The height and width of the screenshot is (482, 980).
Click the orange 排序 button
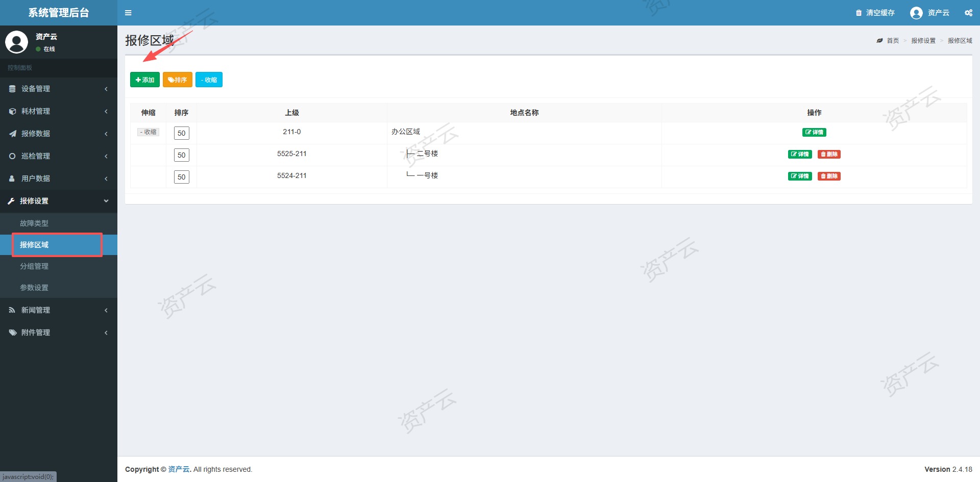178,80
